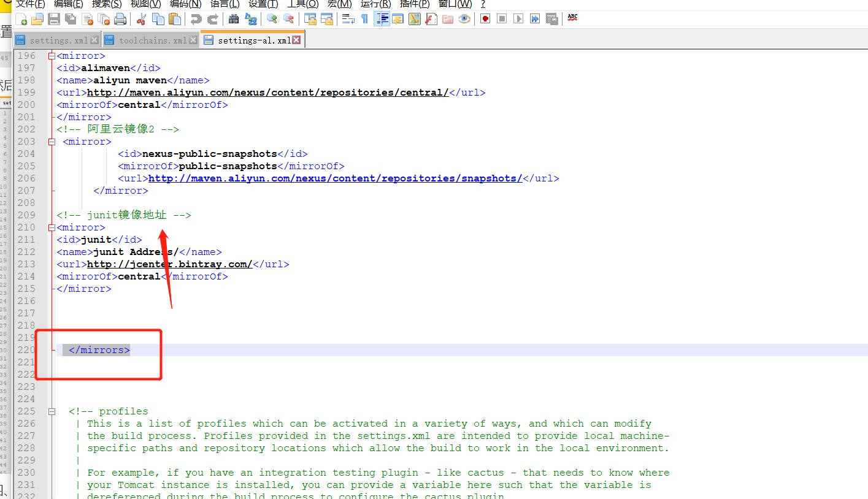Open a file using the folder icon
Viewport: 868px width, 499px height.
[37, 19]
